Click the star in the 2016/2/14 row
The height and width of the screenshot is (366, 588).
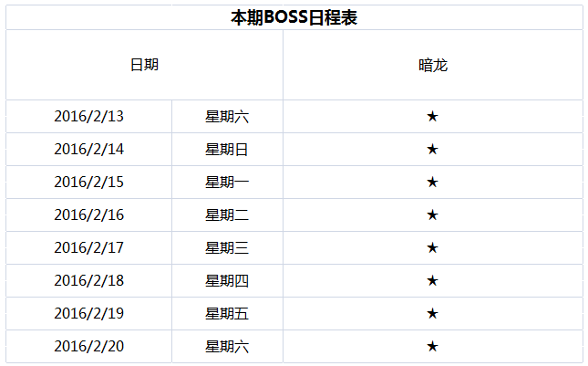point(432,150)
